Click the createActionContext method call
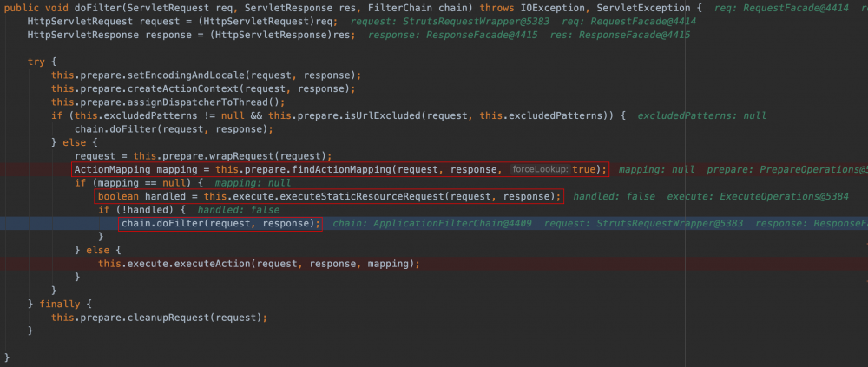 point(183,88)
